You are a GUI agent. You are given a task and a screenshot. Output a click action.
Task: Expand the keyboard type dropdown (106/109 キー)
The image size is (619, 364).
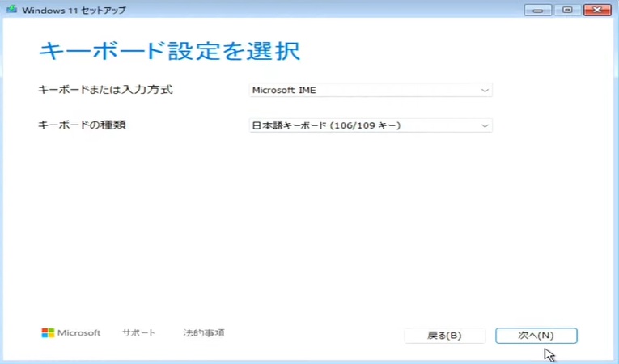tap(371, 125)
